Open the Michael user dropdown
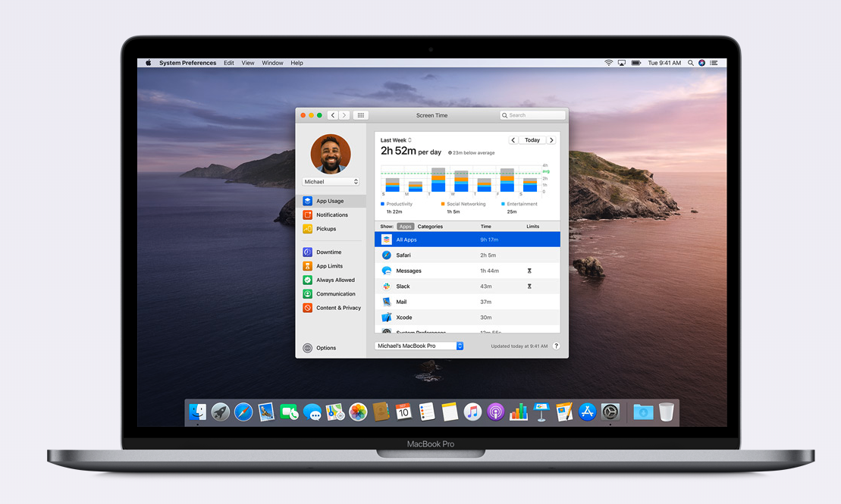The image size is (841, 504). [331, 182]
